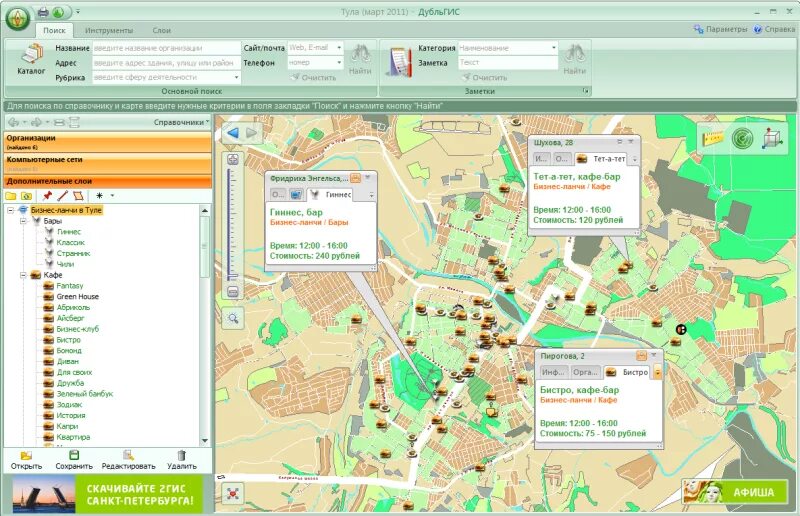Viewport: 800px width, 516px height.
Task: Expand tab list arrow in Шухова, 28 card
Action: (x=635, y=159)
